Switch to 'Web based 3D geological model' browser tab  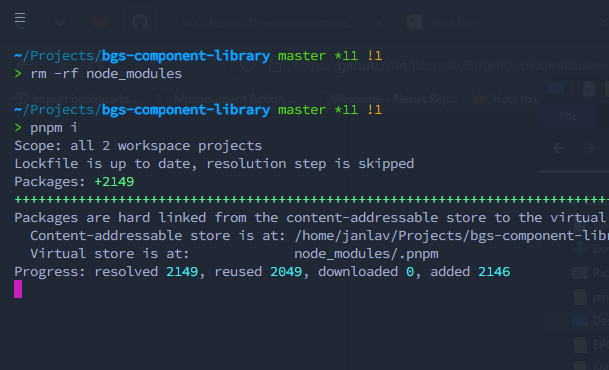(x=274, y=23)
